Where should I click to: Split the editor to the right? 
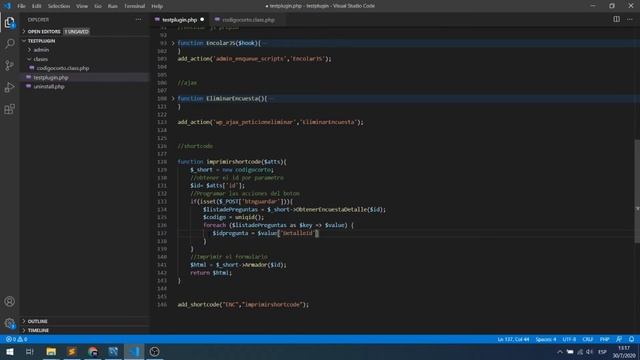click(x=616, y=19)
